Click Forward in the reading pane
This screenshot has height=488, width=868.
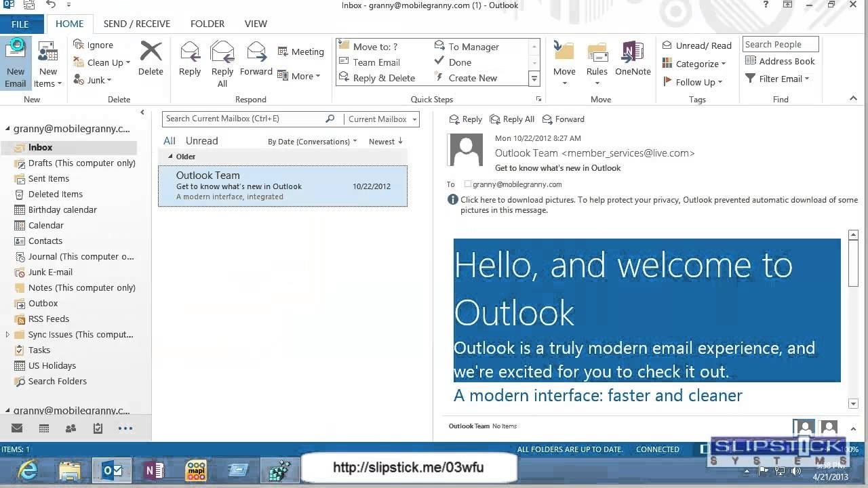coord(564,119)
